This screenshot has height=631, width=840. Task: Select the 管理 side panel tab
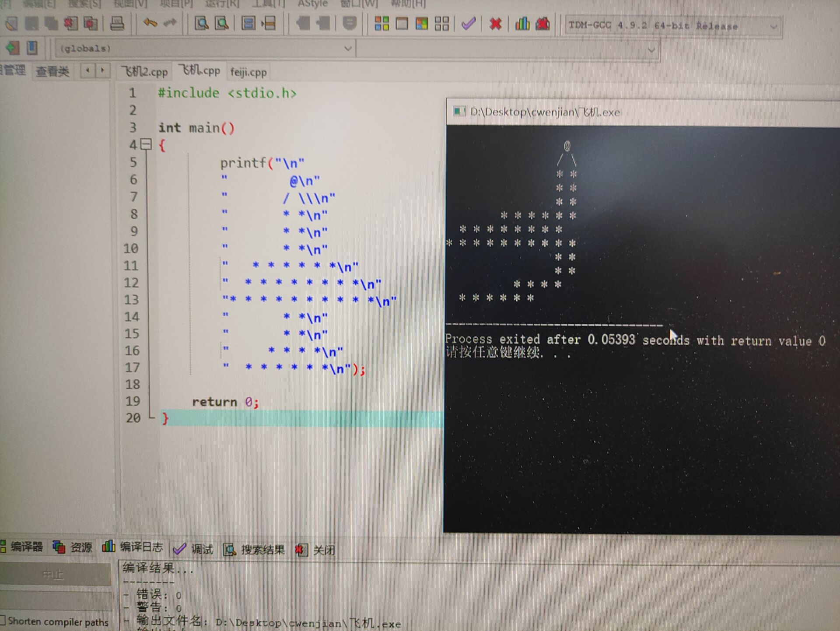[x=14, y=70]
